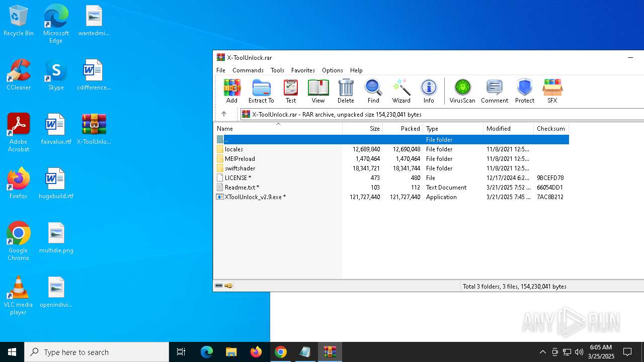Click the archive path address field

point(442,114)
